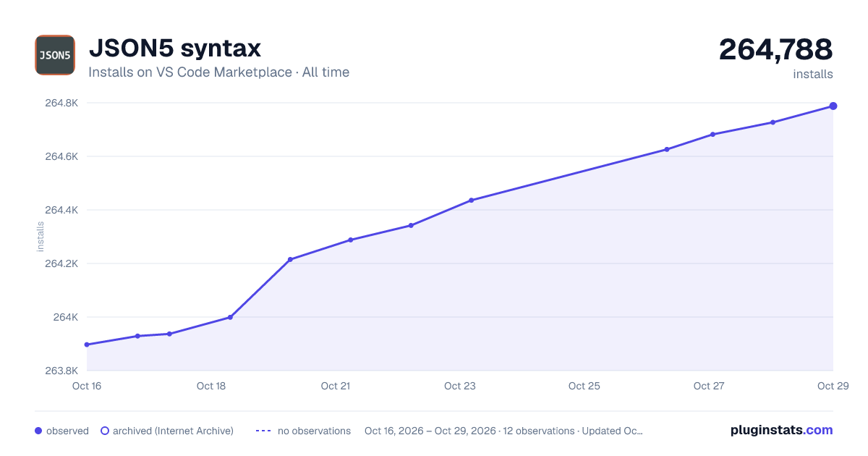This screenshot has width=868, height=456.
Task: Select the Oct 29 final data point
Action: (x=833, y=106)
